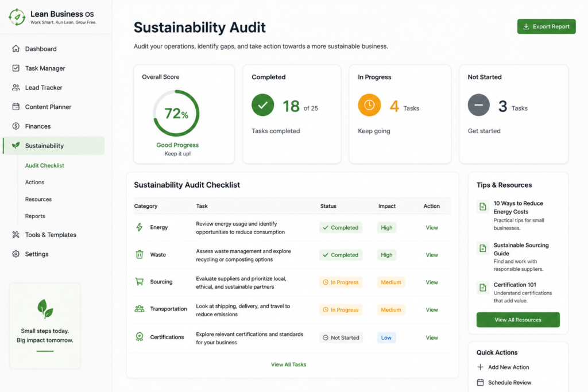Click Schedule Review in Quick Actions
Image resolution: width=588 pixels, height=392 pixels.
504,382
